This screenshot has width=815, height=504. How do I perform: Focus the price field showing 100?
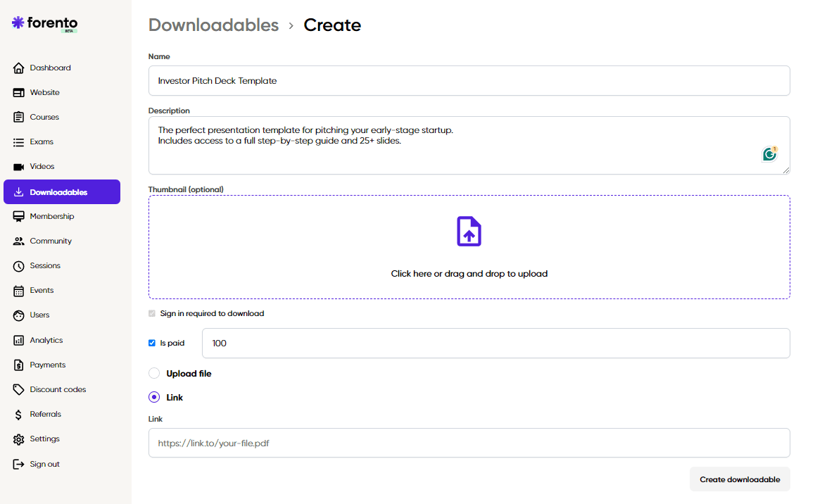pyautogui.click(x=495, y=344)
